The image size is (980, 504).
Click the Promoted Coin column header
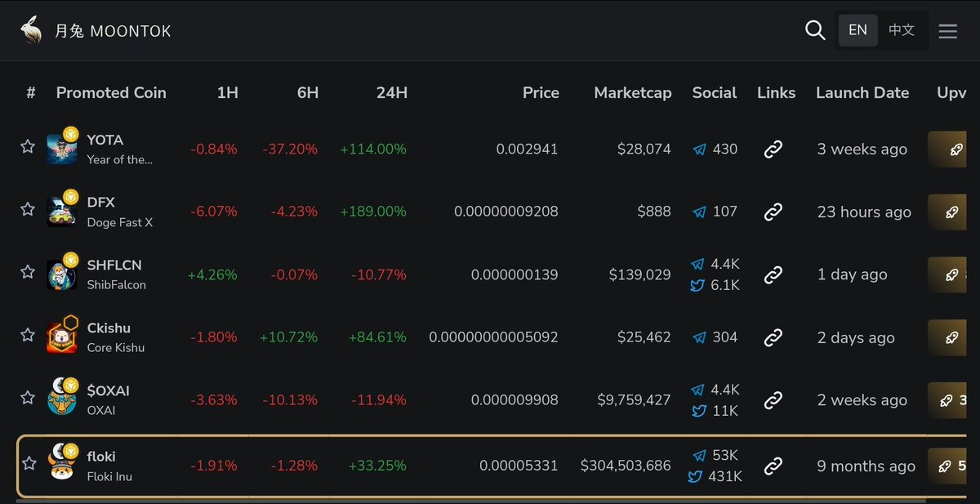(111, 93)
